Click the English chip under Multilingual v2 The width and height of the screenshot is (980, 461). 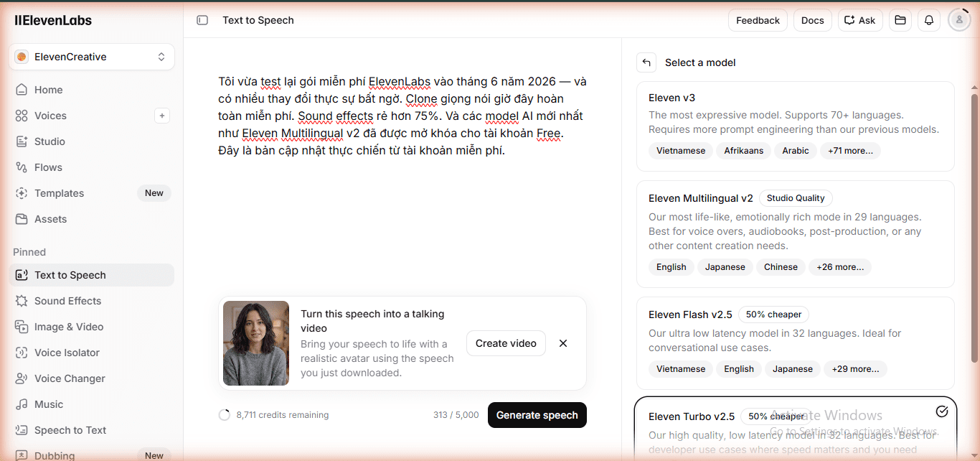672,267
